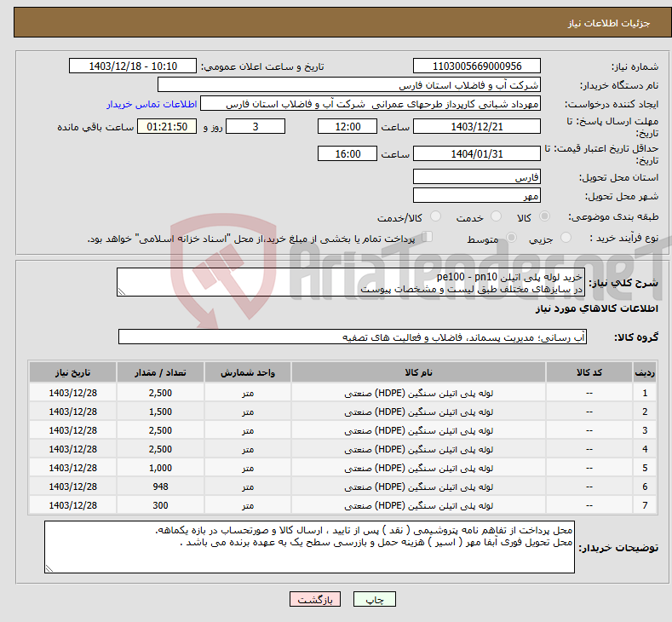The image size is (672, 622).
Task: Select the خدمت radio button
Action: pos(496,216)
